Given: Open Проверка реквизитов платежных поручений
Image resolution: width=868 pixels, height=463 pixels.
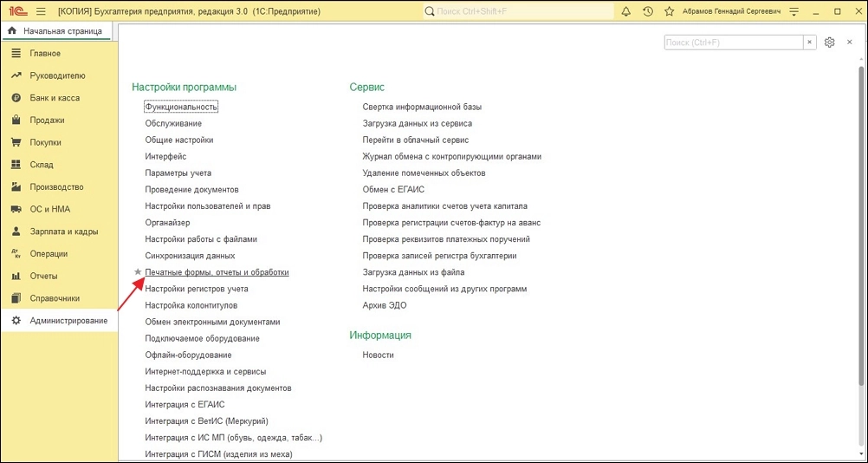Looking at the screenshot, I should [x=446, y=239].
